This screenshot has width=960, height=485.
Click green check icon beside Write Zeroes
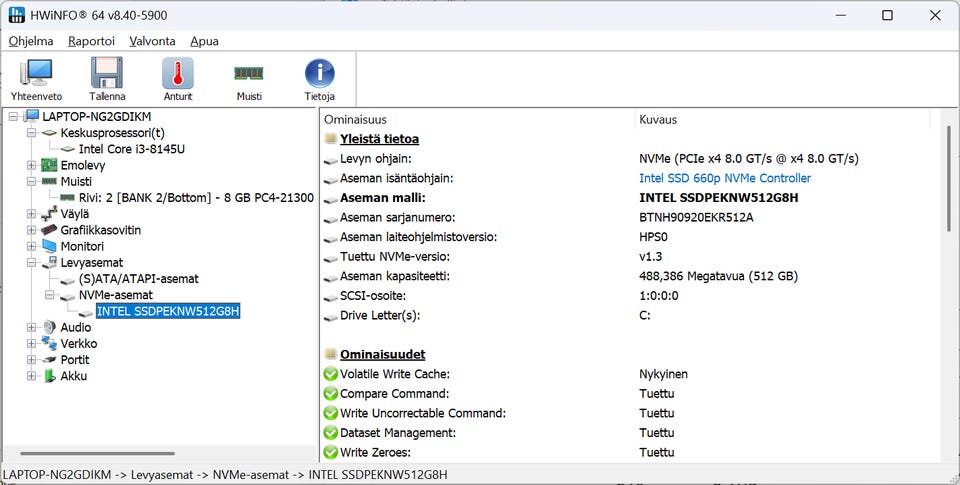coord(331,452)
